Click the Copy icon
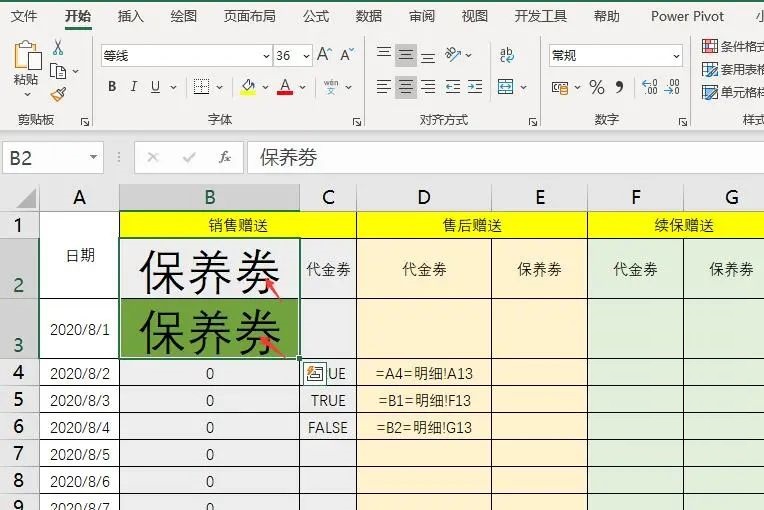The height and width of the screenshot is (510, 764). coord(58,71)
